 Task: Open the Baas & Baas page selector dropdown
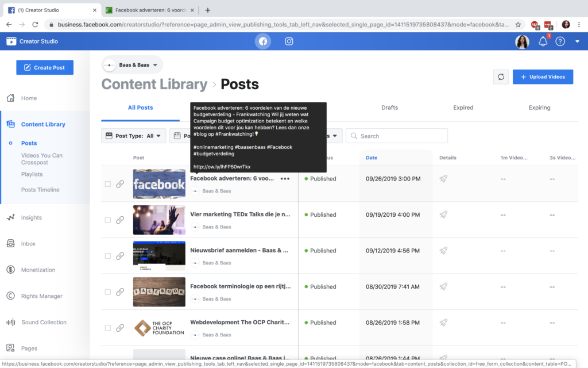coord(132,65)
